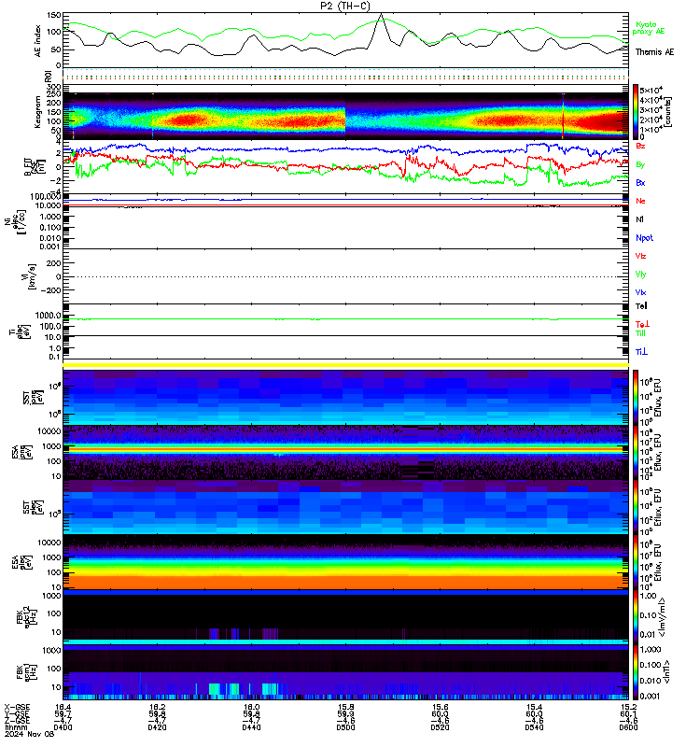Image resolution: width=700 pixels, height=747 pixels.
Task: Select the red Te perpendicular legend label
Action: tap(642, 324)
